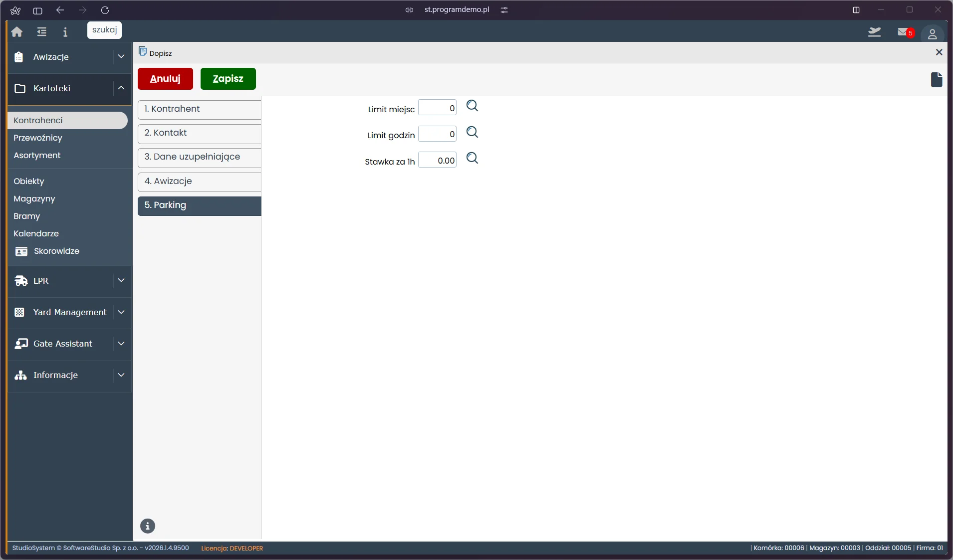Click the Magazyn: 00003 status entry

(835, 548)
